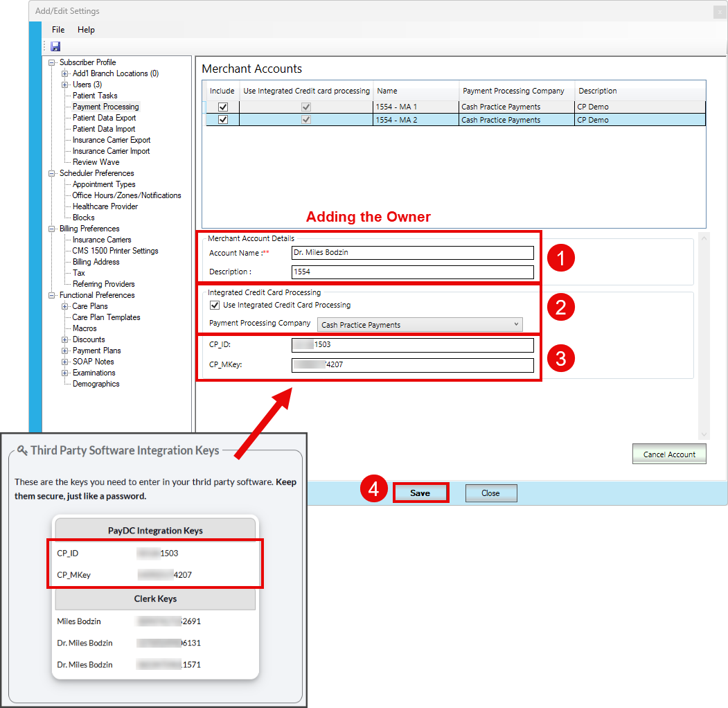Select Referring Providers tree item
This screenshot has height=708, width=728.
(x=103, y=284)
